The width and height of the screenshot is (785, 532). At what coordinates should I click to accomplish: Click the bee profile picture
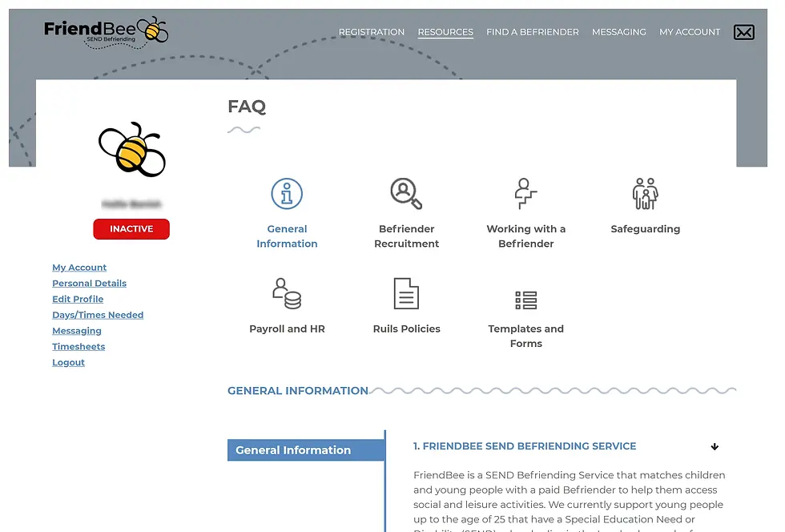(x=131, y=150)
